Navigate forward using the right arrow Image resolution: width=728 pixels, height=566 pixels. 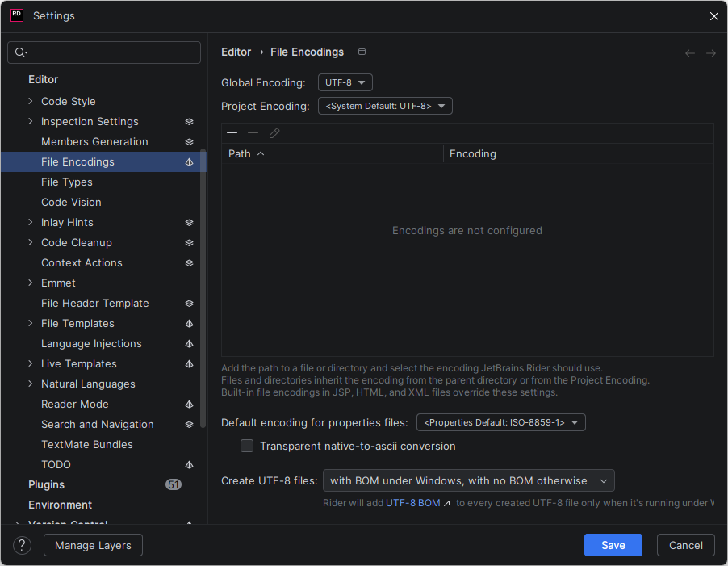pos(710,52)
